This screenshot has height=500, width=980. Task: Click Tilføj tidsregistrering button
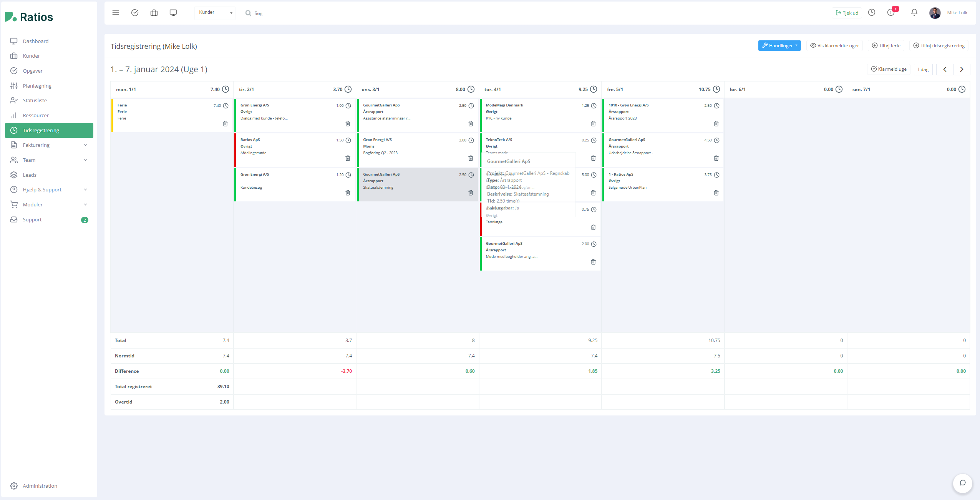939,45
